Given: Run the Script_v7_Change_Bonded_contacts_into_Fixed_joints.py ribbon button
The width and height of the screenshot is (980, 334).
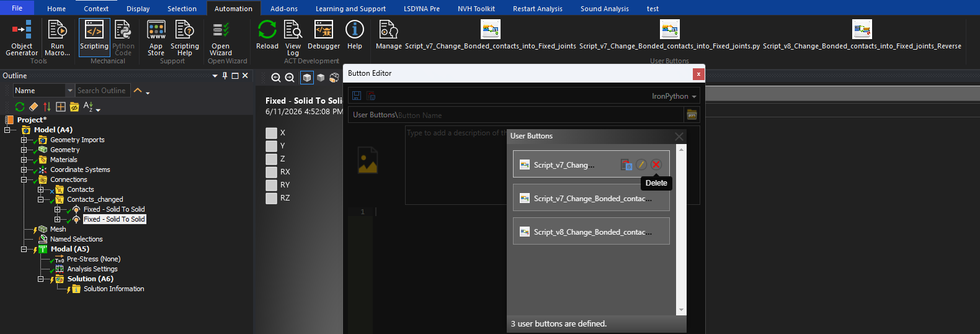Looking at the screenshot, I should (x=669, y=35).
